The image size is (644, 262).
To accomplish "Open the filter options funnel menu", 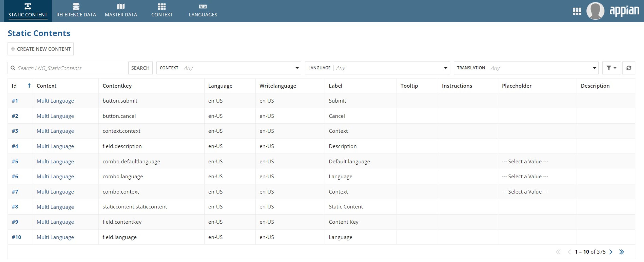I will coord(611,68).
